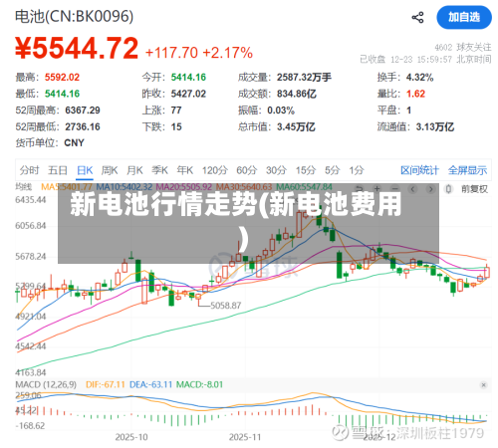Image resolution: width=498 pixels, height=448 pixels.
Task: Click the 52周最低 value 2736.16
Action: [x=83, y=126]
